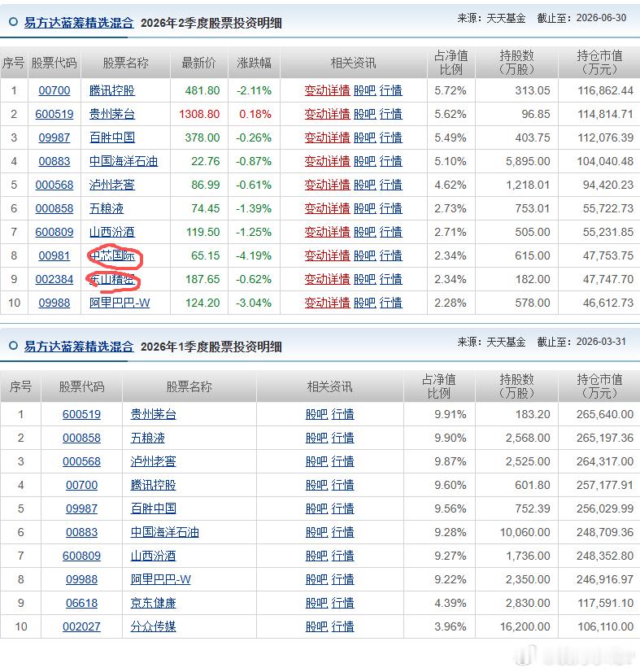The height and width of the screenshot is (672, 640).
Task: Click stock code 000858 in 2季度 table
Action: click(54, 208)
